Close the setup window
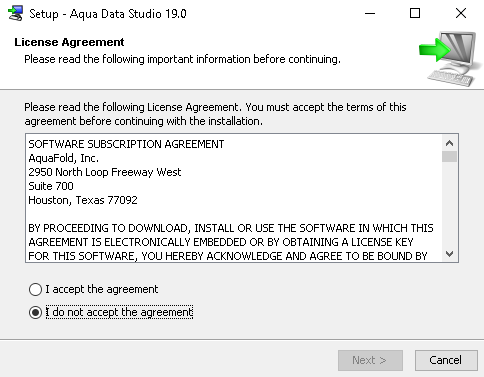 coord(461,13)
